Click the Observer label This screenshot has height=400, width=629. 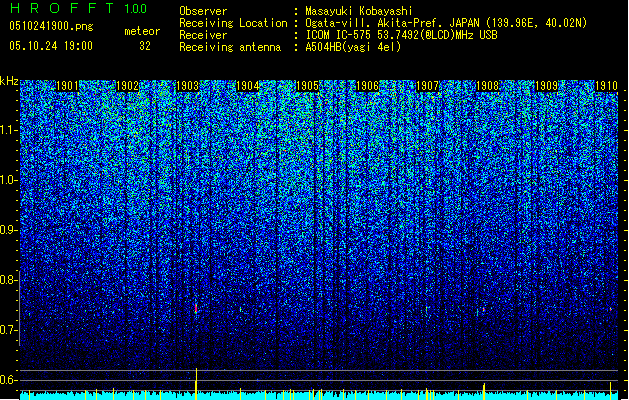click(203, 11)
